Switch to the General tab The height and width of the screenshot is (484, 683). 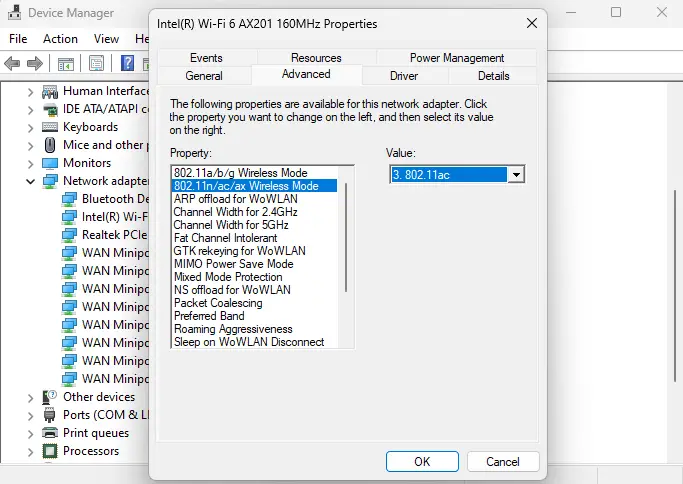tap(204, 76)
